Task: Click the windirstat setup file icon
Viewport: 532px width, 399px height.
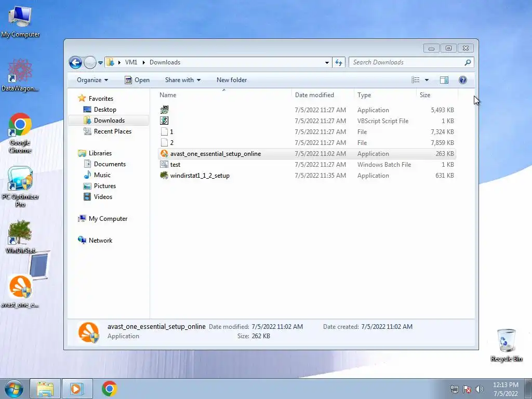Action: pos(164,176)
